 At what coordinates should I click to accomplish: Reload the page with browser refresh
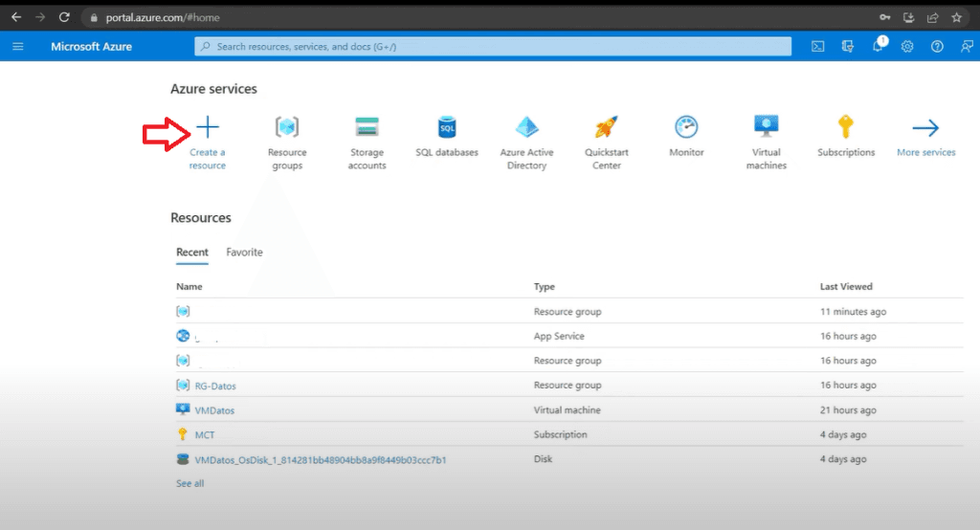[64, 17]
